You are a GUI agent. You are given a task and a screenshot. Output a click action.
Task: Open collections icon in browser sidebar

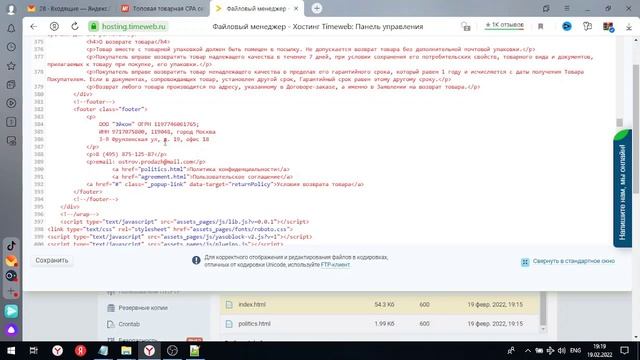pos(11,84)
